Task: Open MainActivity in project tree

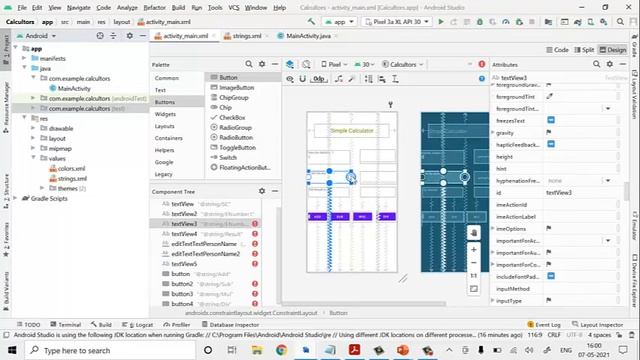Action: click(74, 88)
